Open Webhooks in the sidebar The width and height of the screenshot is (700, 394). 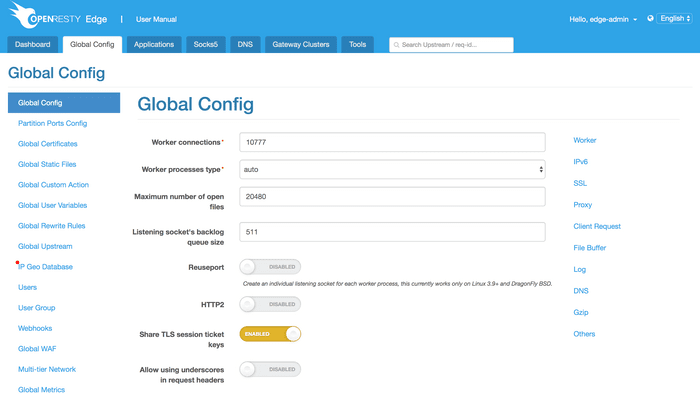pyautogui.click(x=35, y=328)
